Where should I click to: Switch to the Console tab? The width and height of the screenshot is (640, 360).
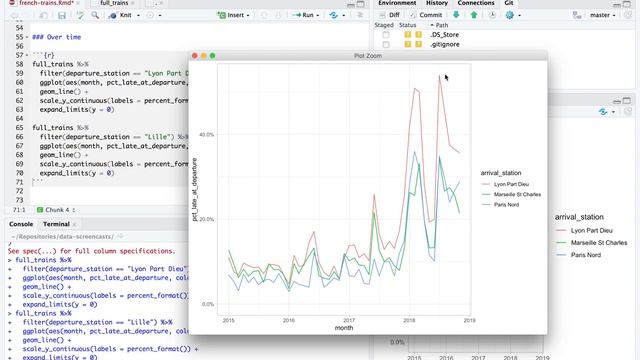point(21,224)
